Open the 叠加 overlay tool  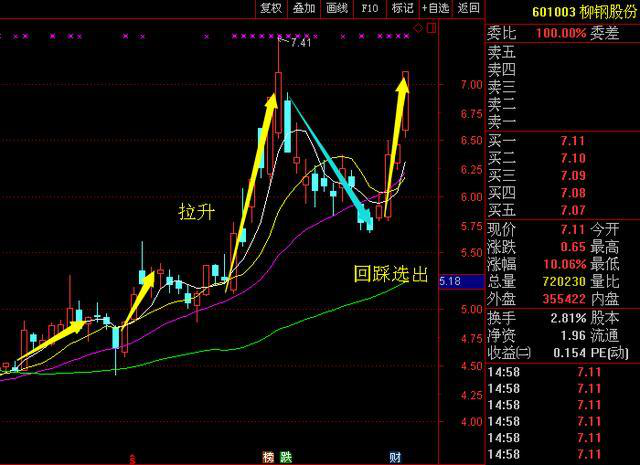(x=304, y=9)
